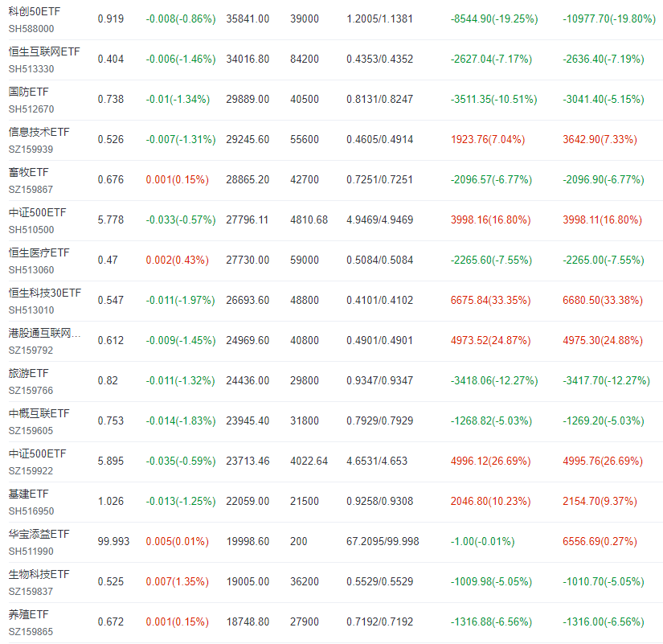Select loss value -2627.04(-7.17%)

click(491, 59)
